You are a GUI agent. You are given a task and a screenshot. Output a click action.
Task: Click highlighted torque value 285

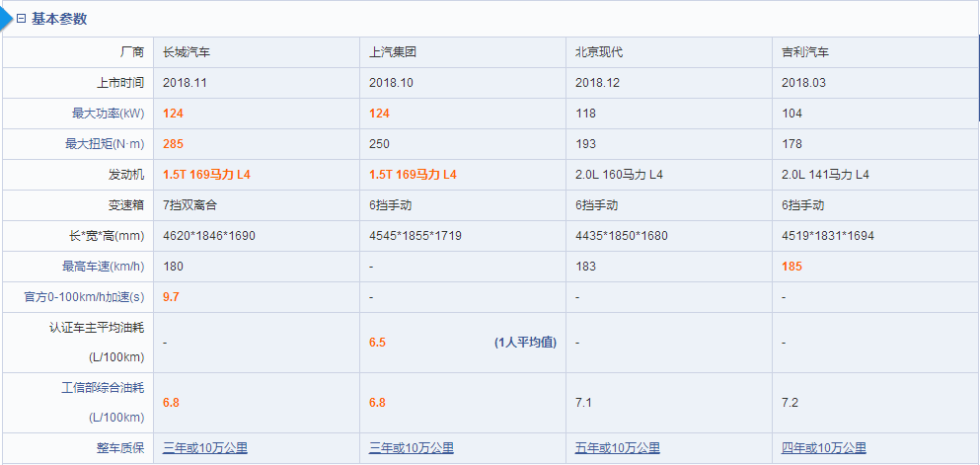click(173, 144)
